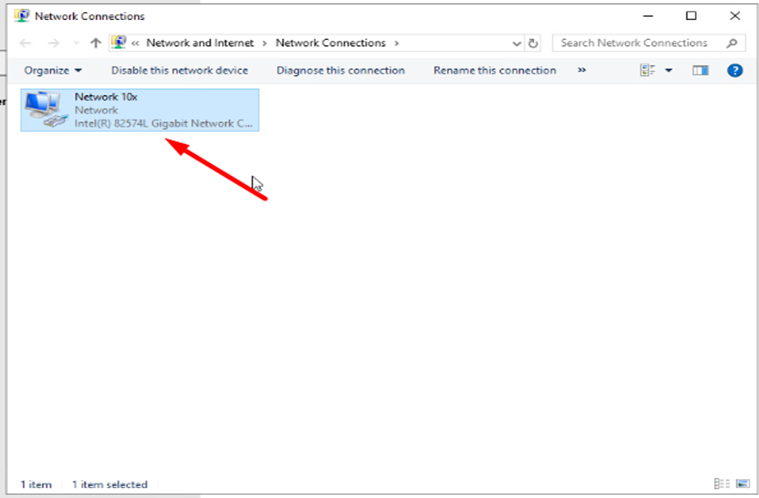This screenshot has width=759, height=498.
Task: Expand the view options dropdown arrow
Action: click(668, 70)
